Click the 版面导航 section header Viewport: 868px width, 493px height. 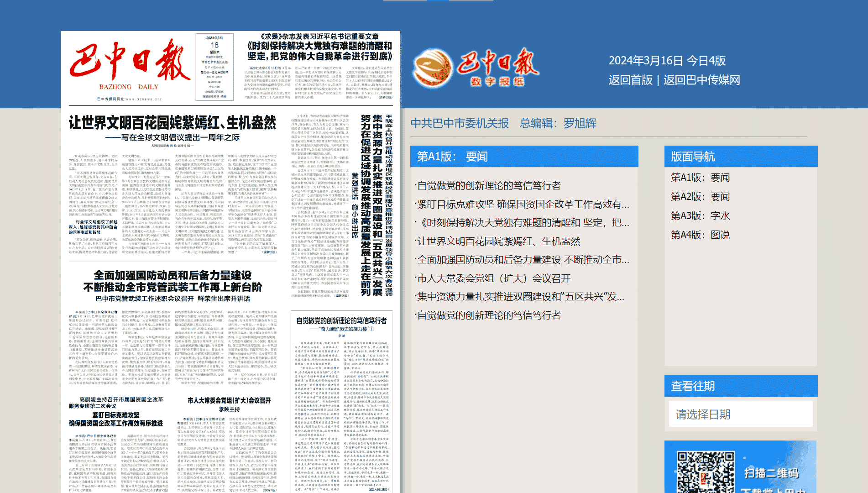741,157
